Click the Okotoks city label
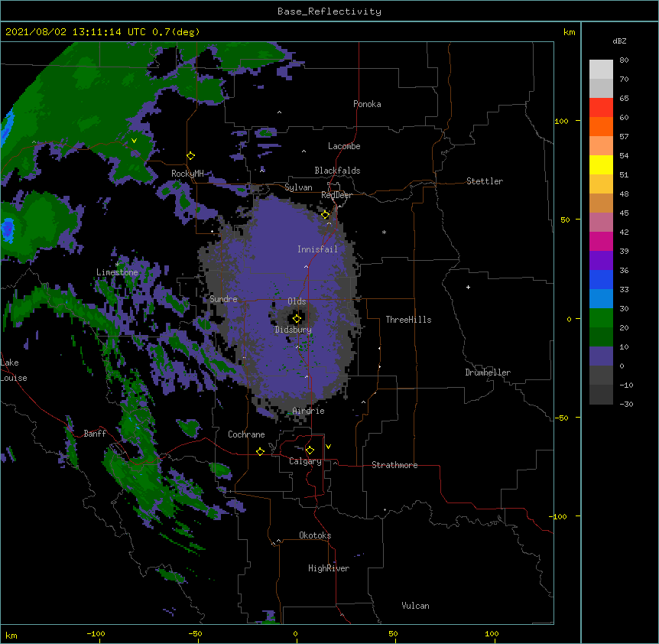The height and width of the screenshot is (644, 659). click(315, 535)
